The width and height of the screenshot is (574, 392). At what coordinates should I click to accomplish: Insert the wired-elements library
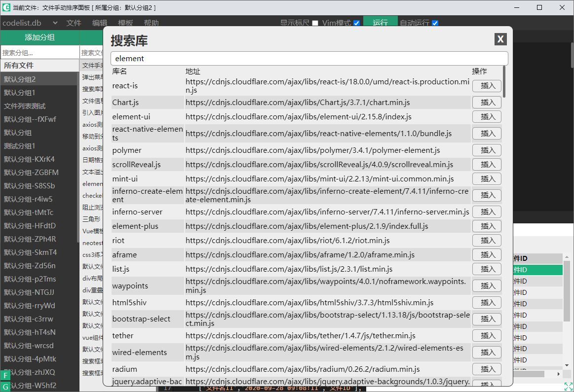(x=487, y=352)
